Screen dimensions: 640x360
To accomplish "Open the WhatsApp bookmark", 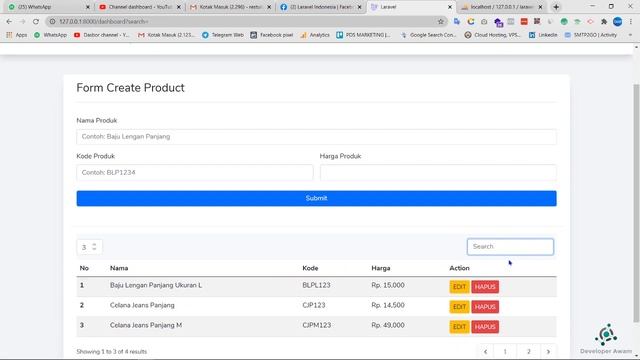I will tap(50, 35).
